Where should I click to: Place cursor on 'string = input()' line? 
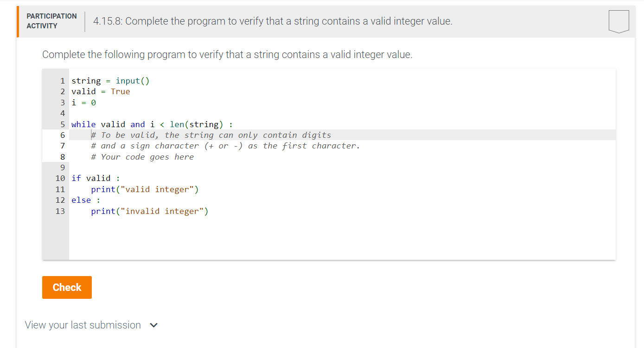coord(110,81)
